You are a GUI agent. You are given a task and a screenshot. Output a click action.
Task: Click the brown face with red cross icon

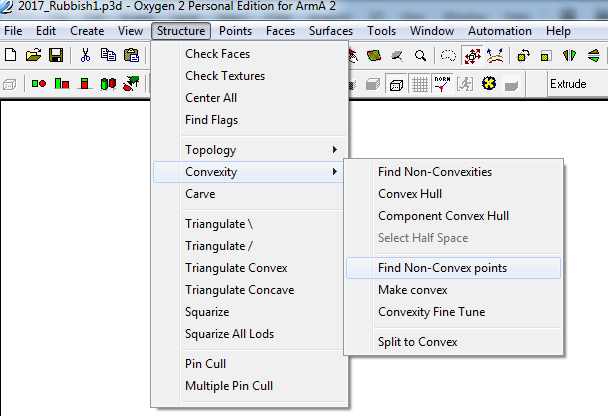(374, 56)
